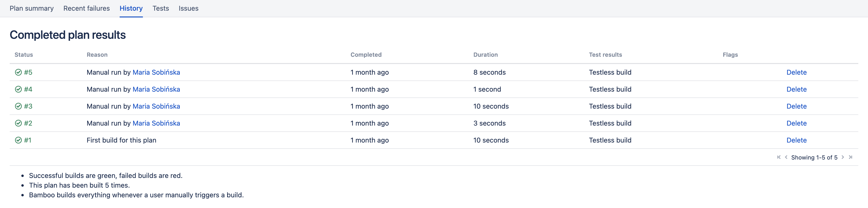Go to next page of results

pos(843,157)
